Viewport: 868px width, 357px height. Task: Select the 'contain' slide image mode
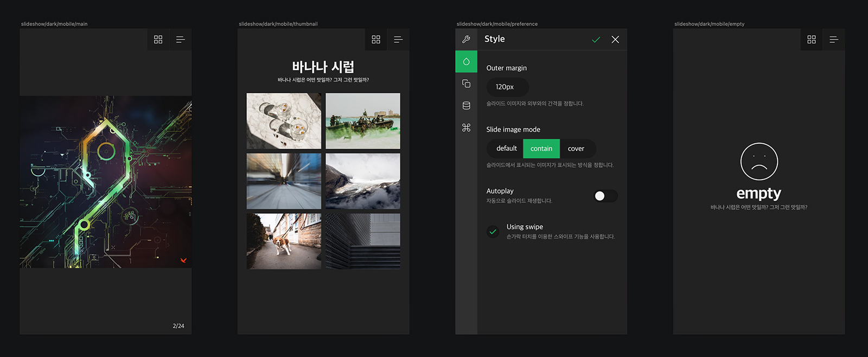point(541,149)
